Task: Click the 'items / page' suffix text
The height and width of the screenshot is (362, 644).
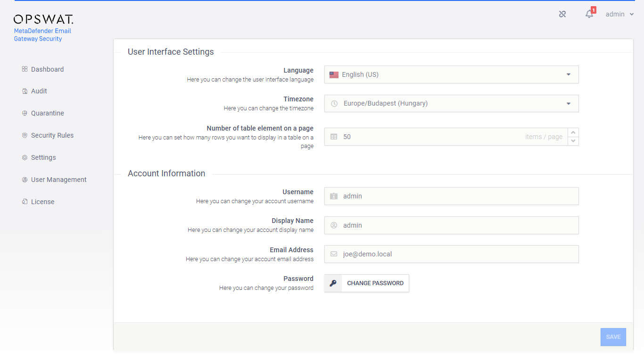Action: [544, 137]
